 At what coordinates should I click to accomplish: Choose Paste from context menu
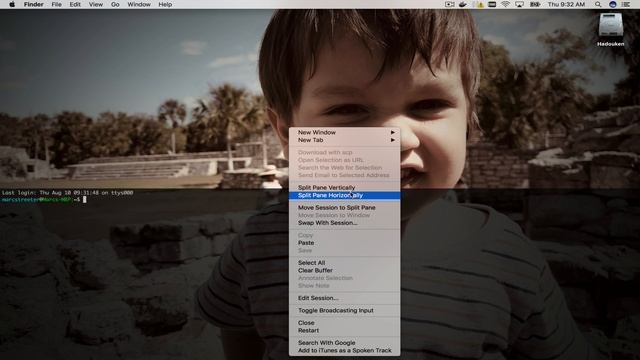(x=344, y=243)
